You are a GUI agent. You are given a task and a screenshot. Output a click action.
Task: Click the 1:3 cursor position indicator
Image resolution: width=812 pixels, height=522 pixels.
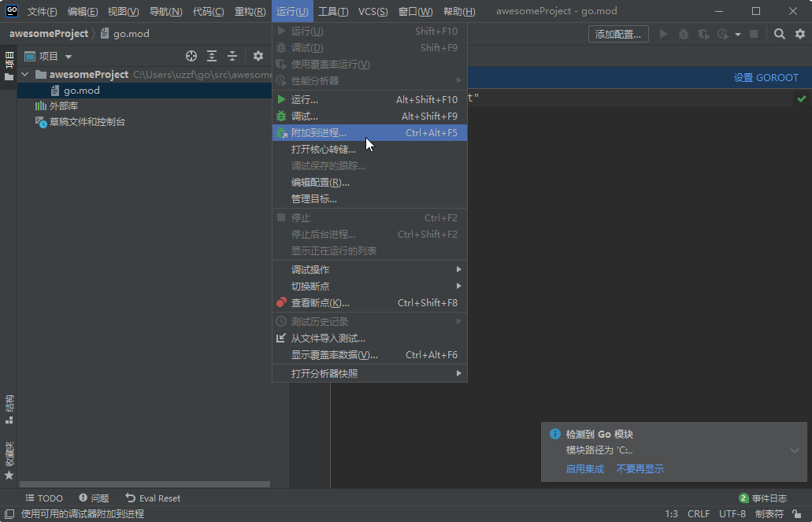coord(671,513)
